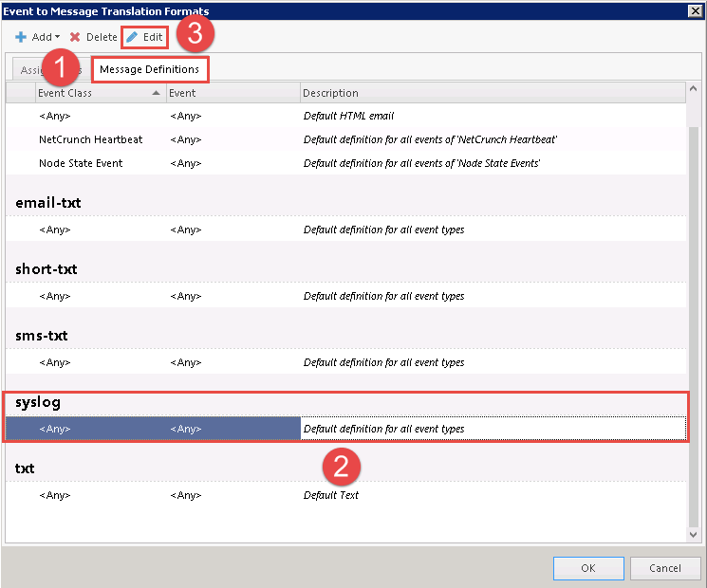Select the Node State Event row

click(x=345, y=163)
